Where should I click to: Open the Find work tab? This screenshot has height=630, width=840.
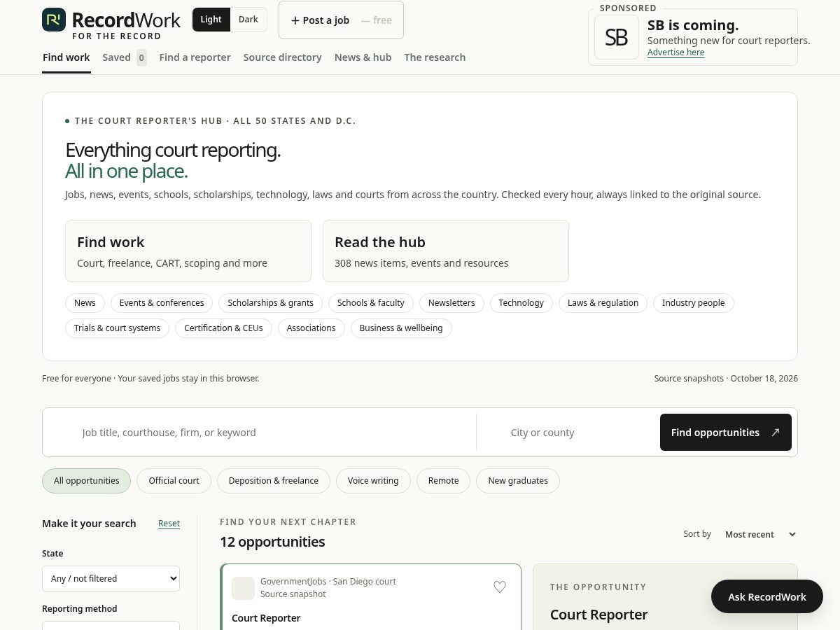(66, 57)
